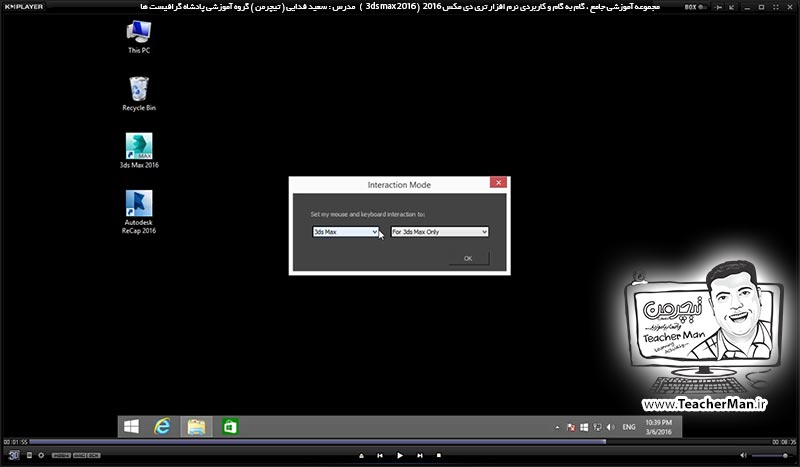This screenshot has height=467, width=800.
Task: Mute the KMPlayer audio
Action: click(743, 455)
